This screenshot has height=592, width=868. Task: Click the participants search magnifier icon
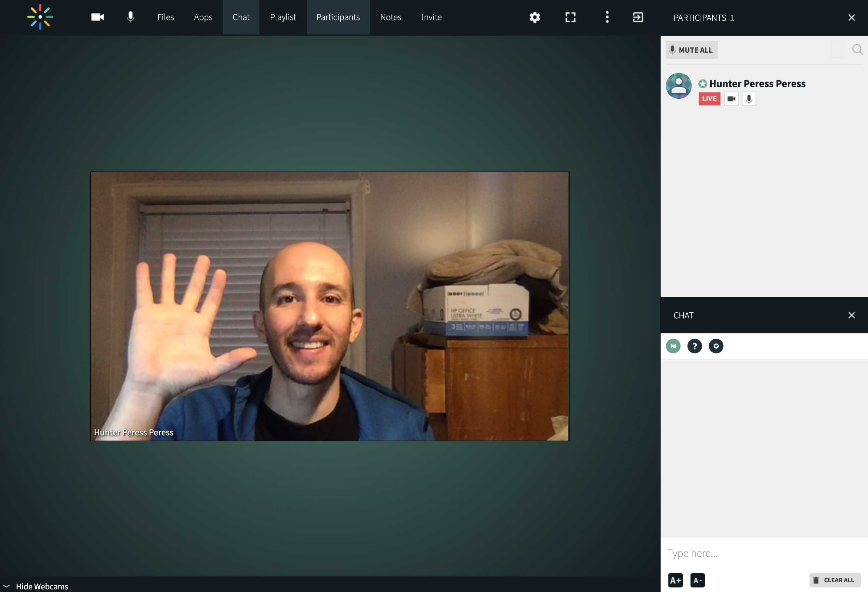(x=857, y=50)
